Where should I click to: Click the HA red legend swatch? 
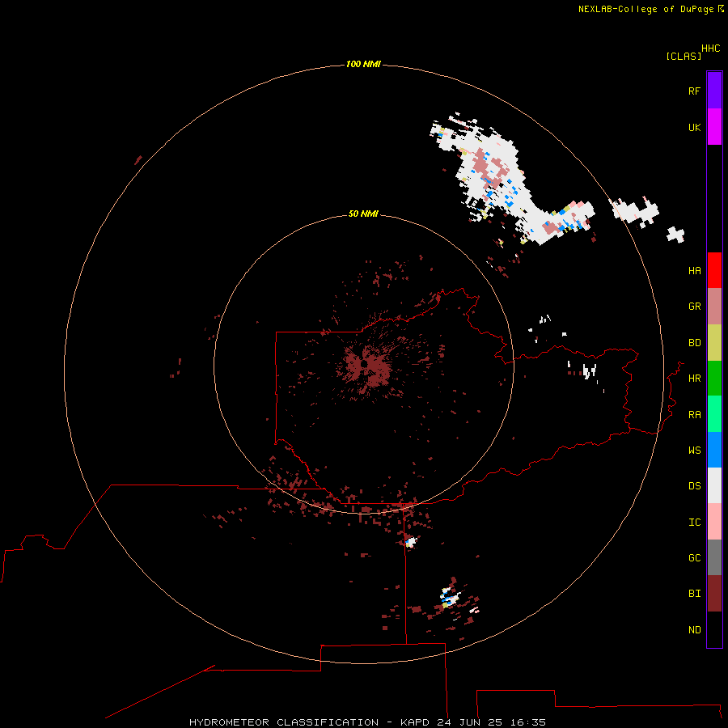pyautogui.click(x=714, y=270)
